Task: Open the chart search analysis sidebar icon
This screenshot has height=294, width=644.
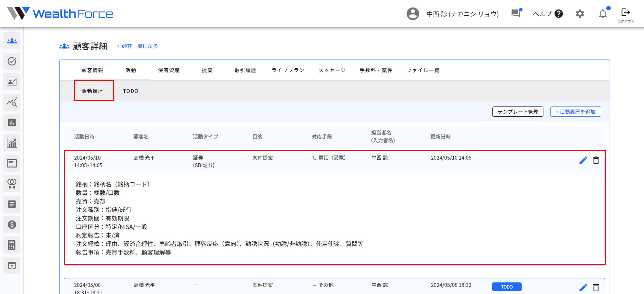Action: point(12,102)
